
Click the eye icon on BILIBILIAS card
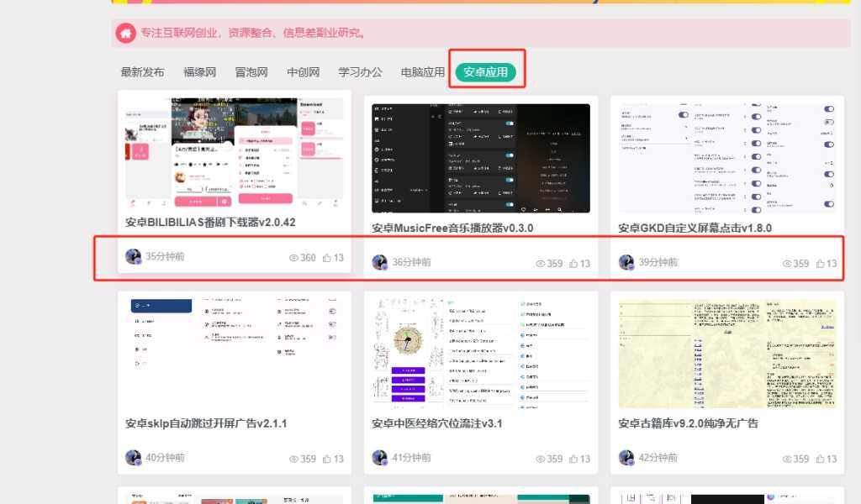pos(294,258)
